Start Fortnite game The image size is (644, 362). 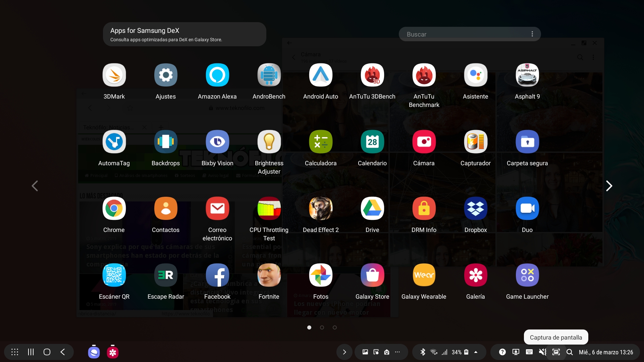[269, 275]
